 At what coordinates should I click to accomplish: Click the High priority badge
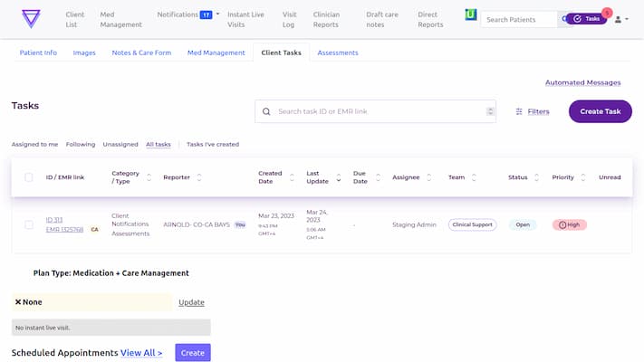pyautogui.click(x=569, y=225)
